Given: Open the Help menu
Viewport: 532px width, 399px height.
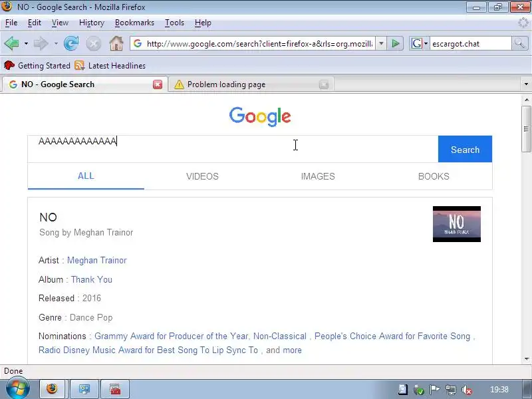Looking at the screenshot, I should [x=203, y=23].
